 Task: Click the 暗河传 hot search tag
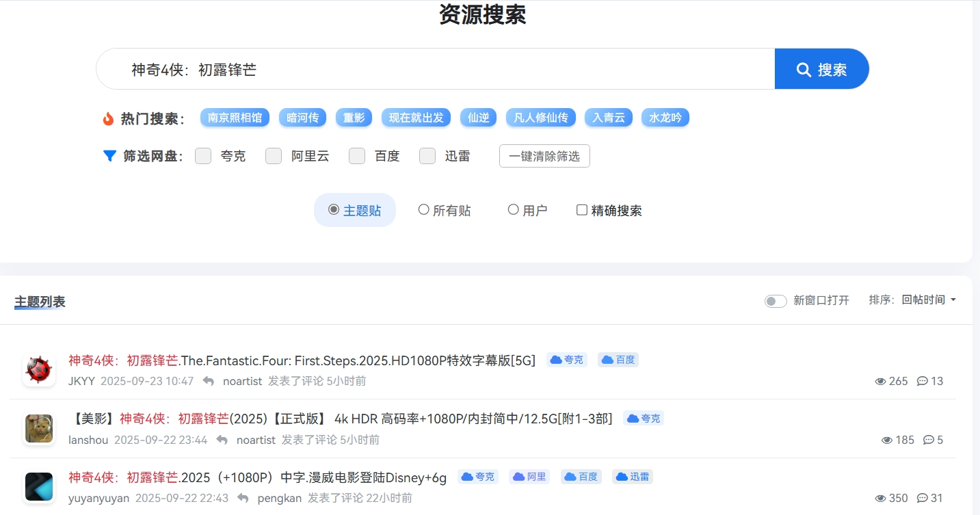(302, 118)
